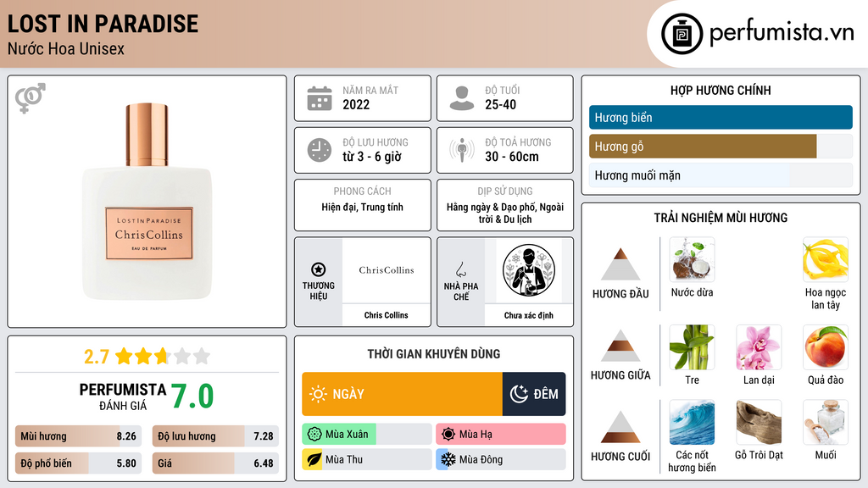
Task: Click the Mùa Đông season bar
Action: pos(501,459)
